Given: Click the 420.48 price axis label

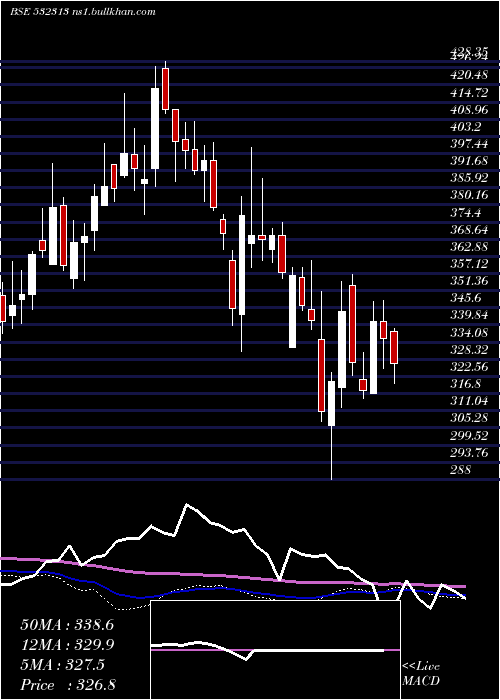Looking at the screenshot, I should pyautogui.click(x=468, y=75).
